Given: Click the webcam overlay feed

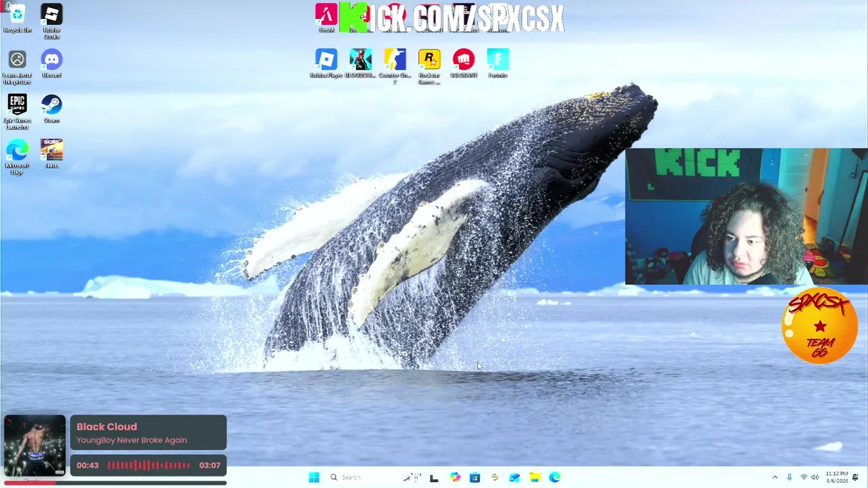Looking at the screenshot, I should coord(746,216).
